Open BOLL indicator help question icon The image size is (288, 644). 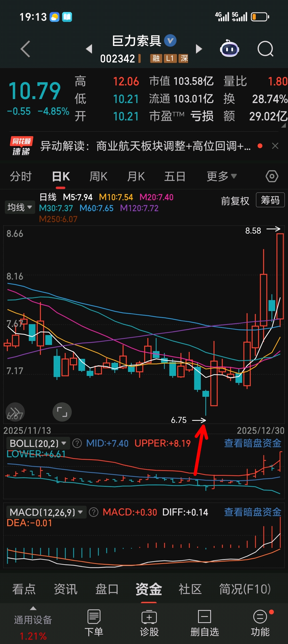coord(77,443)
